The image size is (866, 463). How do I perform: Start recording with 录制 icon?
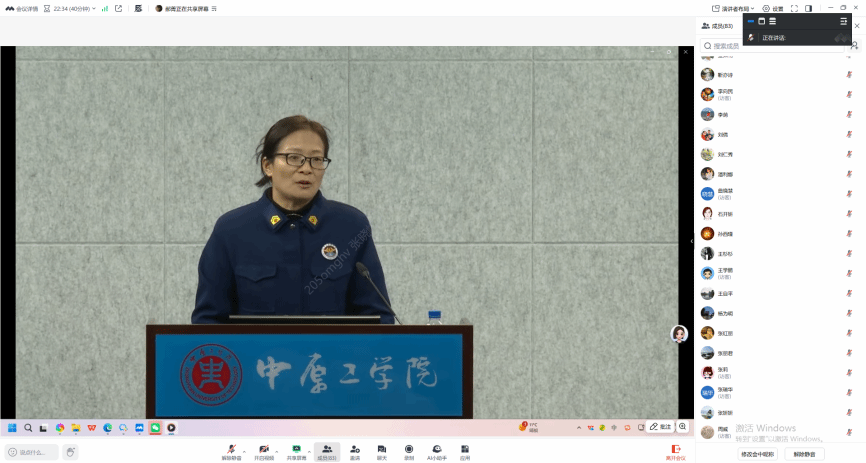point(409,451)
